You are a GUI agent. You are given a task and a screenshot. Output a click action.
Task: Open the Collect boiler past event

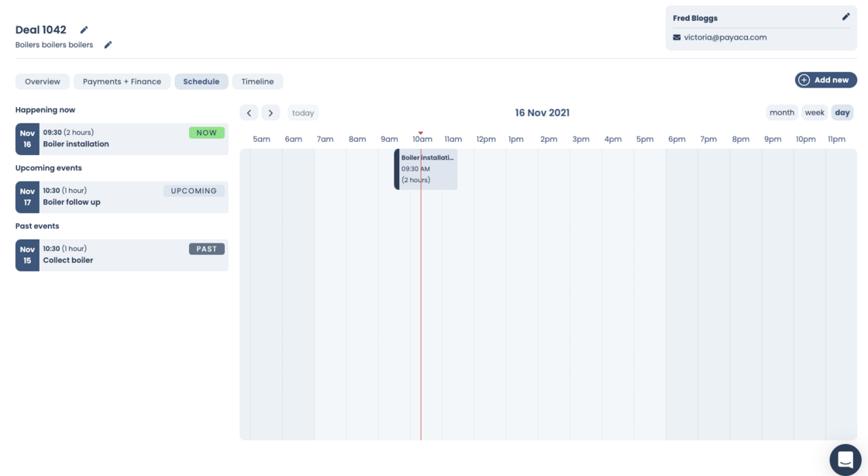[122, 255]
